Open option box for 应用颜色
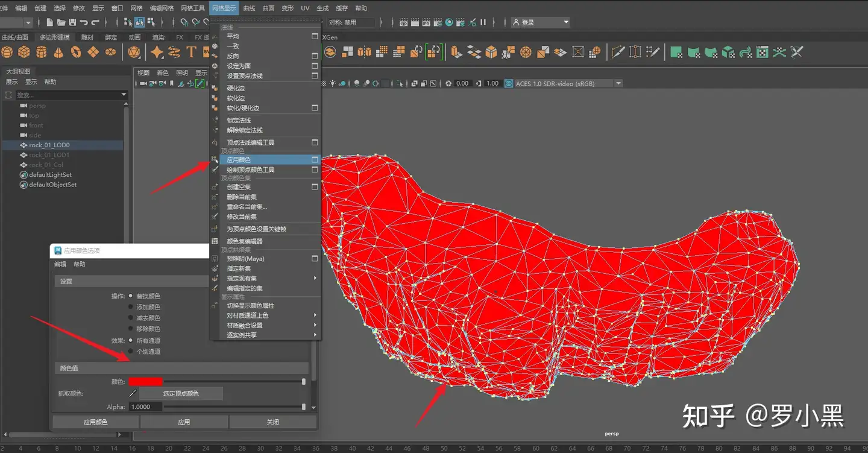868x453 pixels. point(315,160)
